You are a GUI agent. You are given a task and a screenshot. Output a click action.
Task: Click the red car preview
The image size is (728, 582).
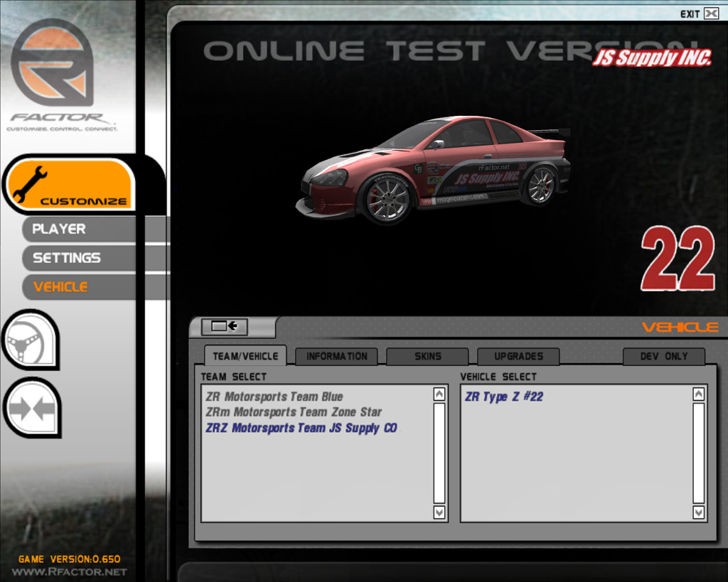pos(433,171)
